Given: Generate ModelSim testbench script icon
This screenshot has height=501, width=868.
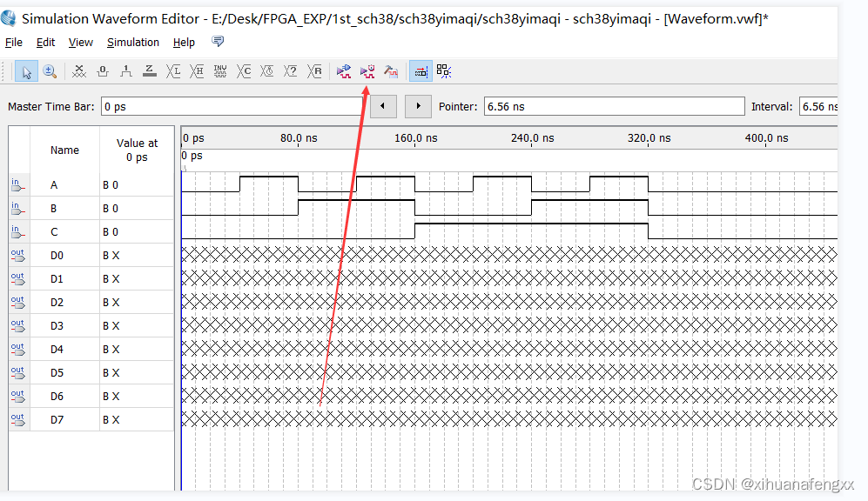Looking at the screenshot, I should click(391, 71).
